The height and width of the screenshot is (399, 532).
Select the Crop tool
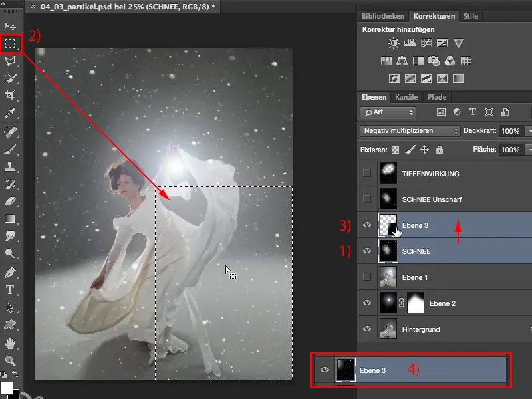[x=10, y=96]
